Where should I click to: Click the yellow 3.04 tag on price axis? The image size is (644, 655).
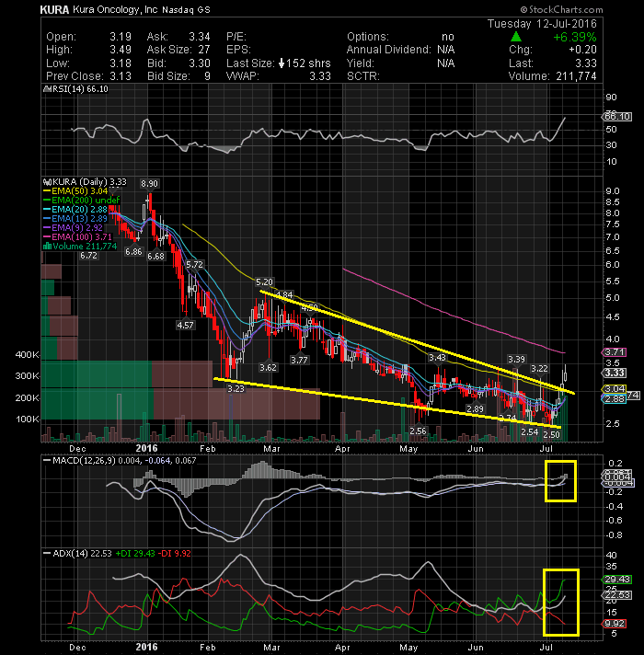[x=614, y=389]
